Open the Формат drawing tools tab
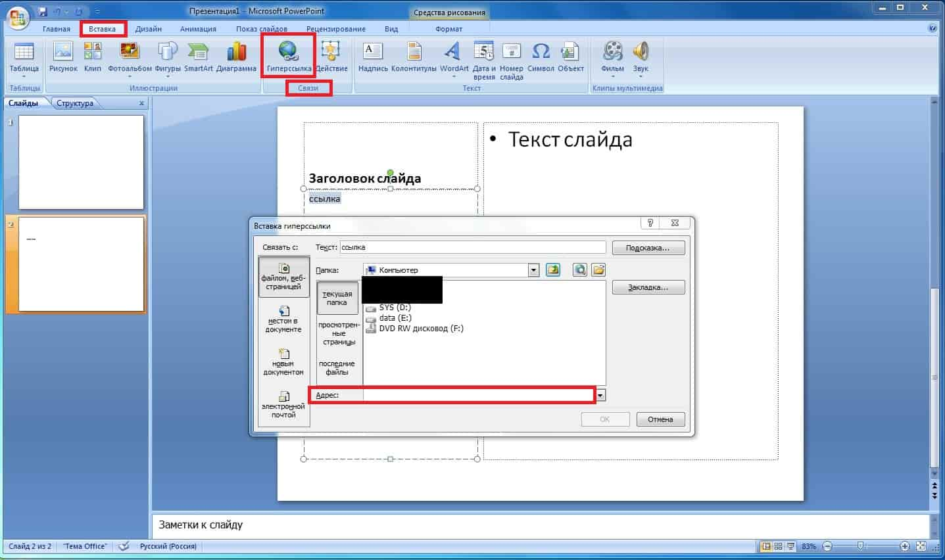Screen dimensions: 945x560 (448, 29)
